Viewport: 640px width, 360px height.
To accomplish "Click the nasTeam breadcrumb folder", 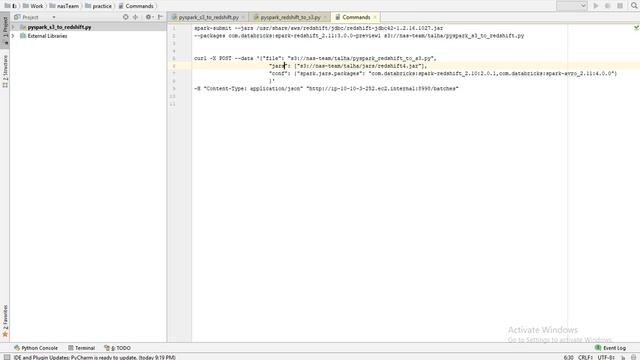I will click(x=64, y=6).
